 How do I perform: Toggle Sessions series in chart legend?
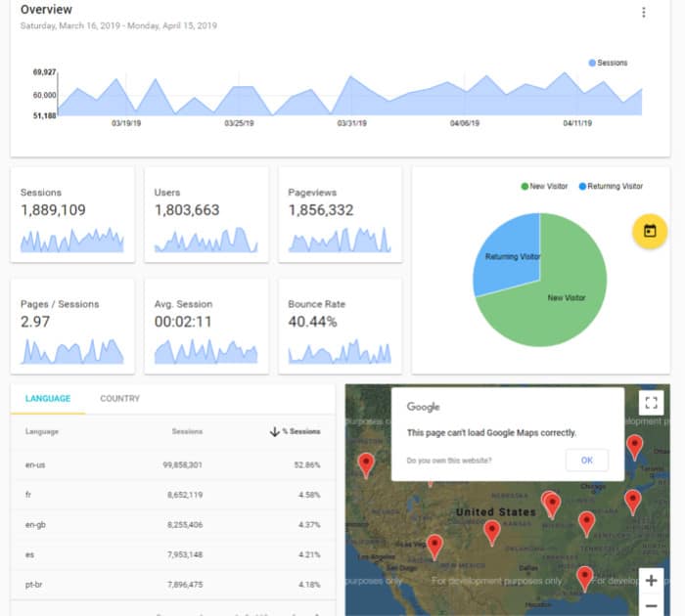[x=608, y=63]
